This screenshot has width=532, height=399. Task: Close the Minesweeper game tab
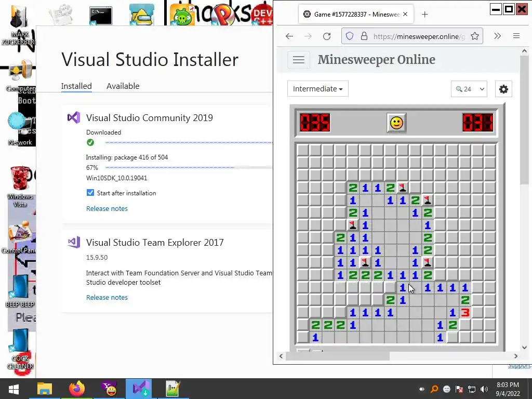coord(405,14)
